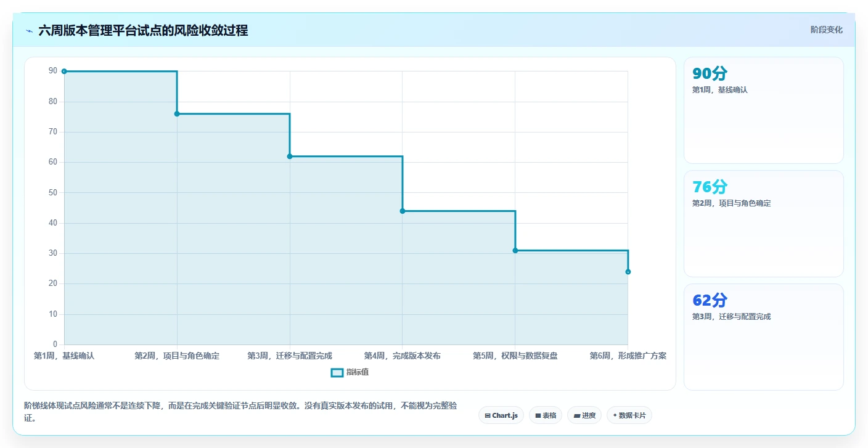The height and width of the screenshot is (448, 868).
Task: Click the chart title 六周版本管理平台试点的风险收敛过程
Action: pyautogui.click(x=143, y=30)
